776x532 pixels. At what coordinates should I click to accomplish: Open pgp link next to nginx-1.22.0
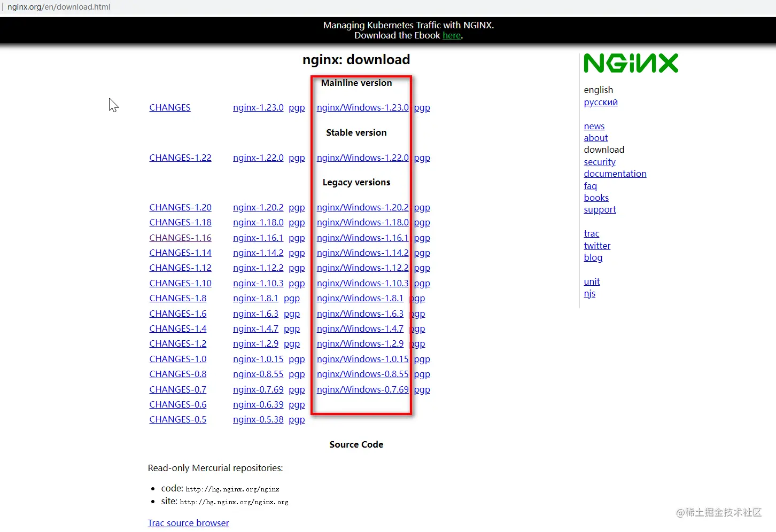(x=297, y=158)
